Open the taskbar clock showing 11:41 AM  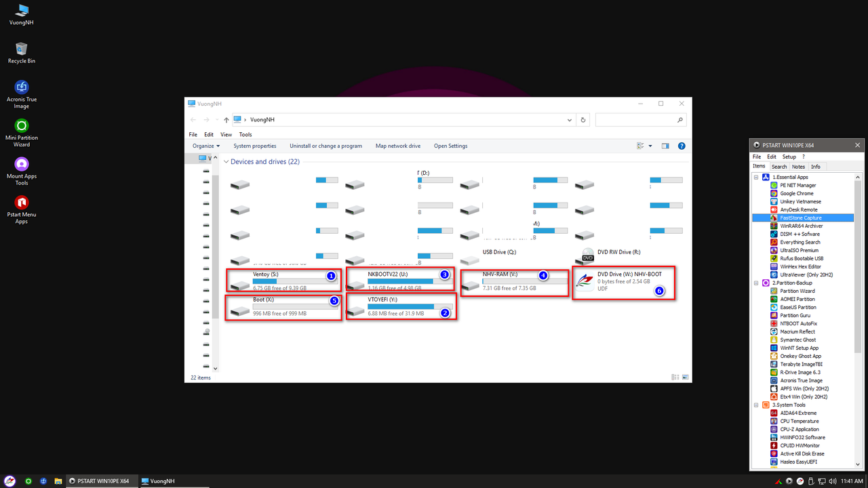[x=852, y=481]
